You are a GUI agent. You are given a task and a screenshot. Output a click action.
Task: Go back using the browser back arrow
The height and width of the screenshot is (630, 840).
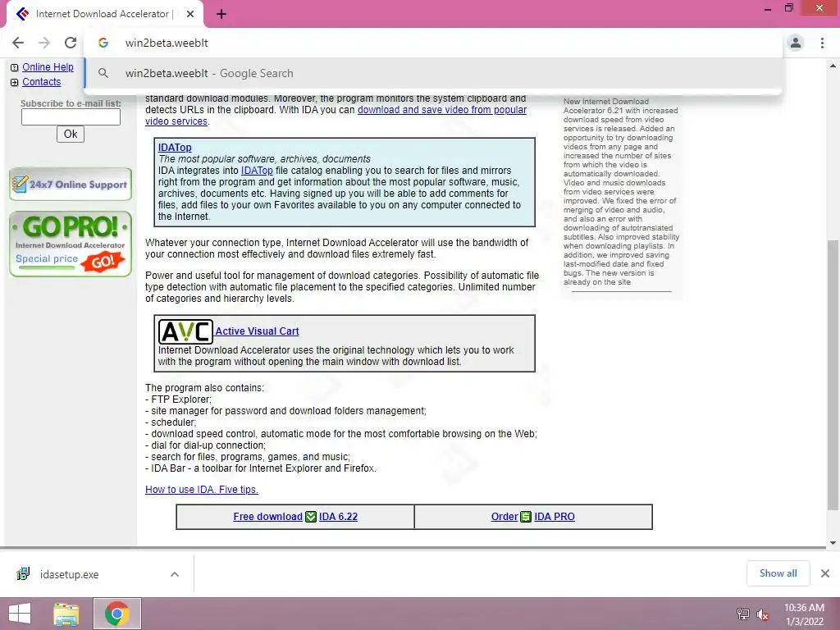tap(18, 43)
